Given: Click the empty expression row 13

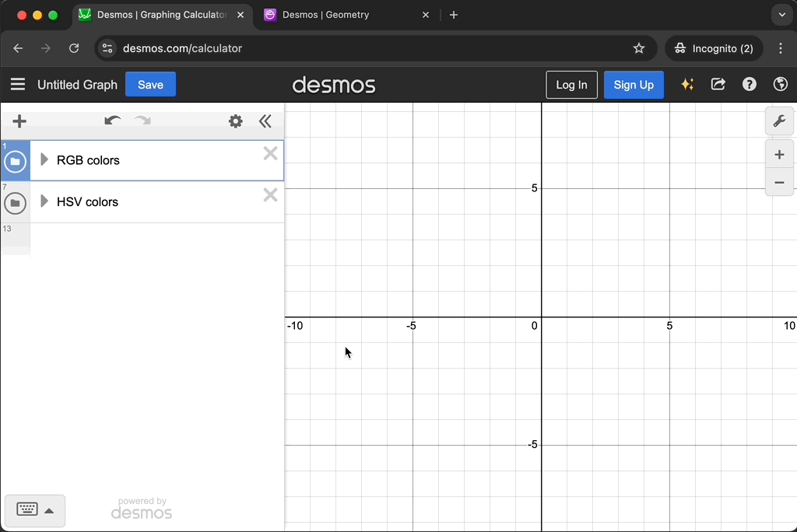Looking at the screenshot, I should 156,239.
